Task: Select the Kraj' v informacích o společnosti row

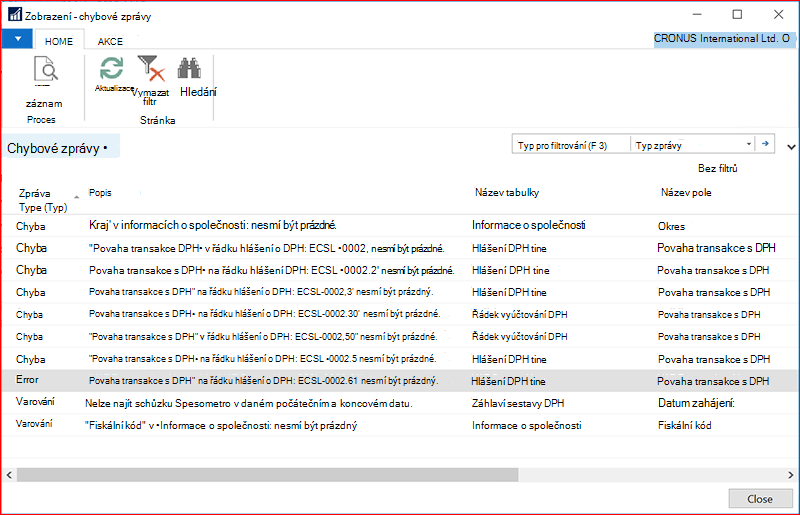Action: click(400, 225)
